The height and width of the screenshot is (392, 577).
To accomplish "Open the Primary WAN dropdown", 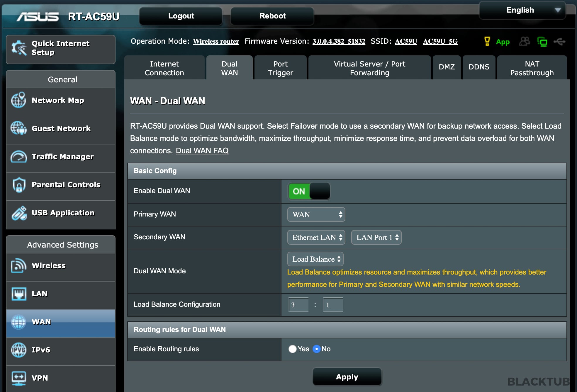I will tap(316, 214).
